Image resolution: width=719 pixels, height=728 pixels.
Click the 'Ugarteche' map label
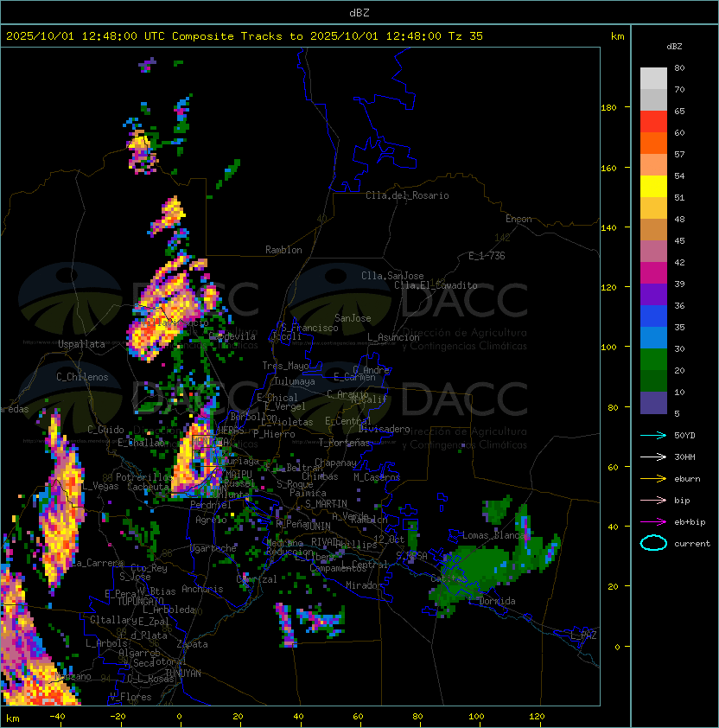pos(213,548)
